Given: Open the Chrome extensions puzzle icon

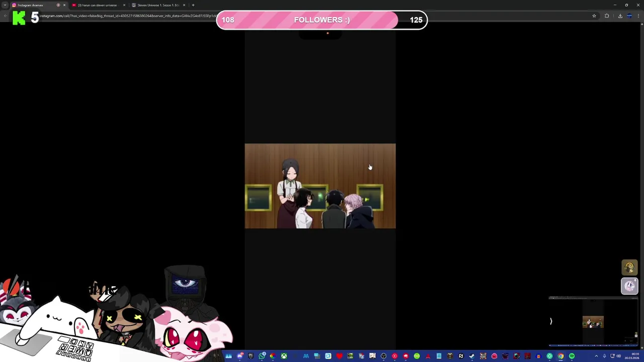Looking at the screenshot, I should (x=607, y=16).
